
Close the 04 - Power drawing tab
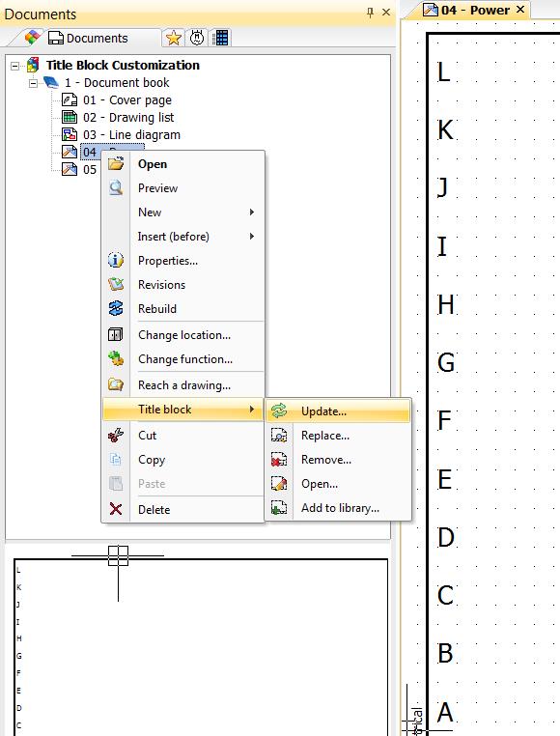click(520, 10)
